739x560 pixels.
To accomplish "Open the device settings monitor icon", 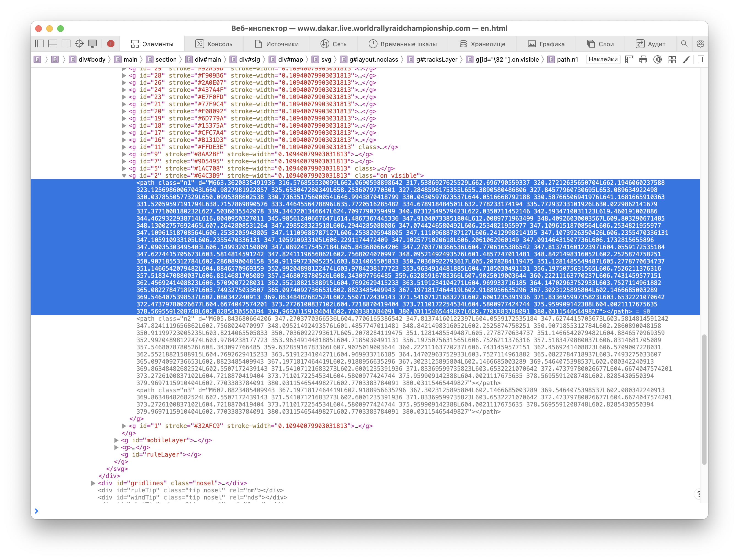I will (92, 44).
